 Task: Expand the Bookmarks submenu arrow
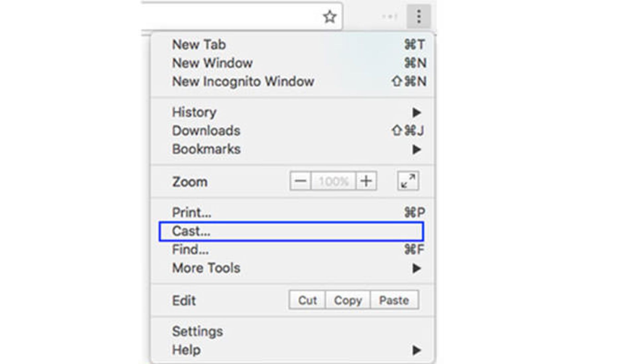(x=416, y=150)
